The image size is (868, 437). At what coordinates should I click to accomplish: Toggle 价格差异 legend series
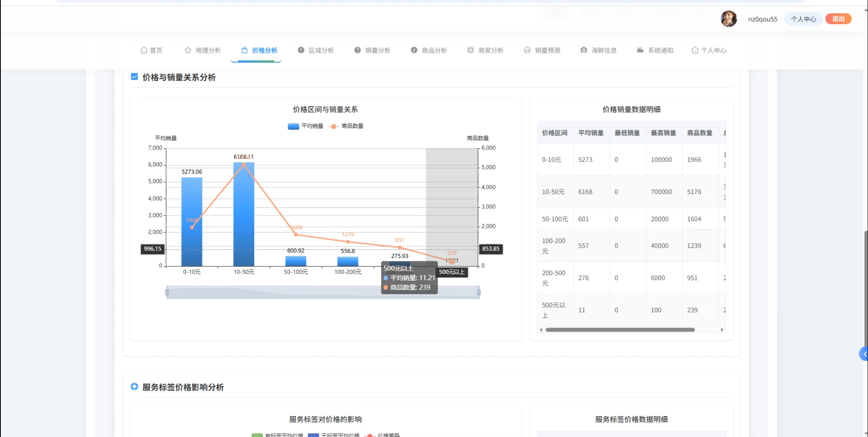coord(382,435)
